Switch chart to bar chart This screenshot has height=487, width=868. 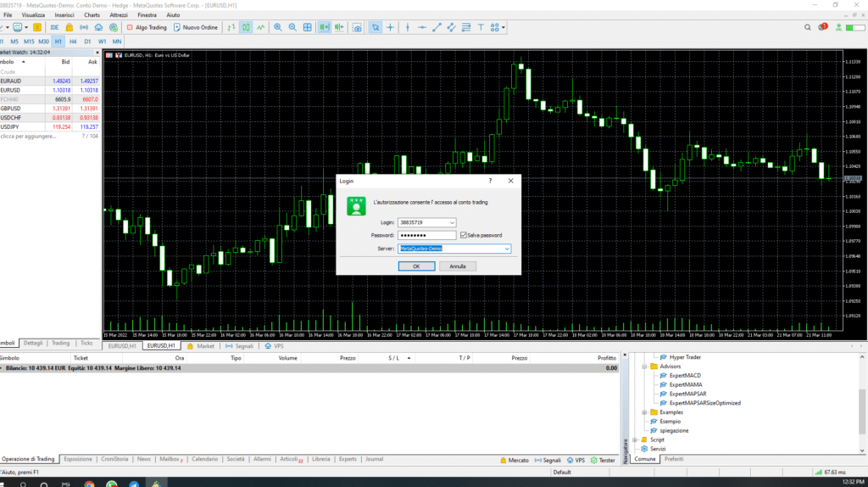[231, 27]
